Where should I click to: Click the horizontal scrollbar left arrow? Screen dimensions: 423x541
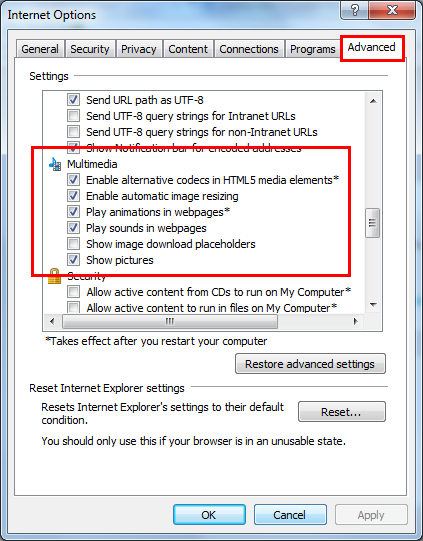pyautogui.click(x=52, y=322)
